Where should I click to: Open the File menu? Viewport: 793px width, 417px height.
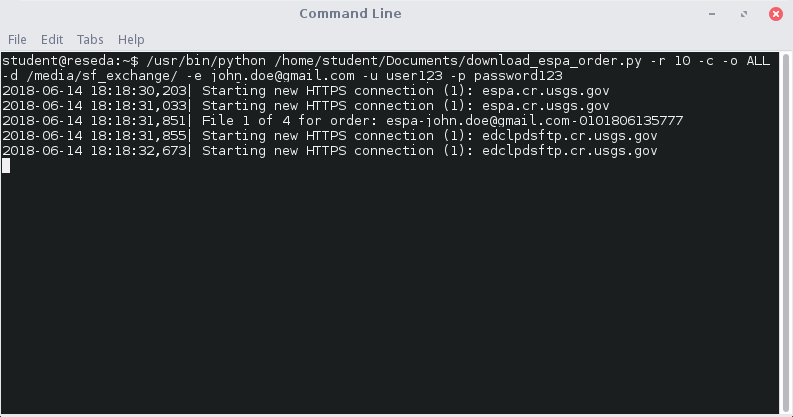17,39
